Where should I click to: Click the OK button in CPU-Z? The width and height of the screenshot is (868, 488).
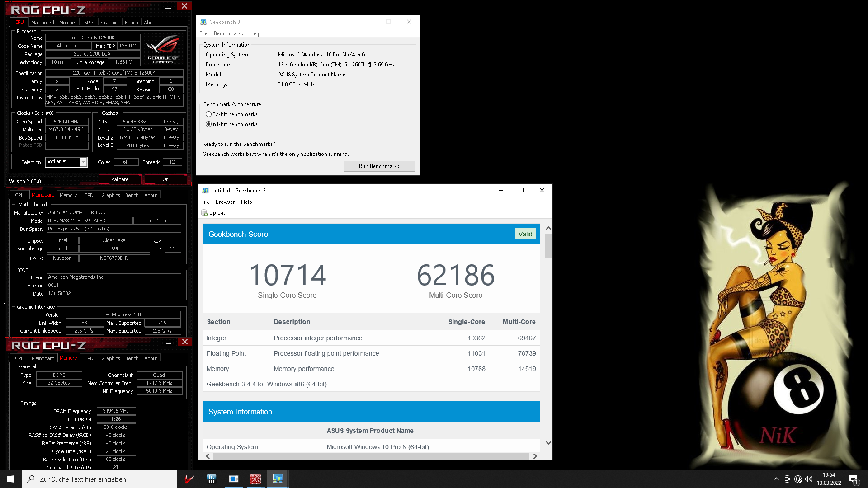(165, 179)
